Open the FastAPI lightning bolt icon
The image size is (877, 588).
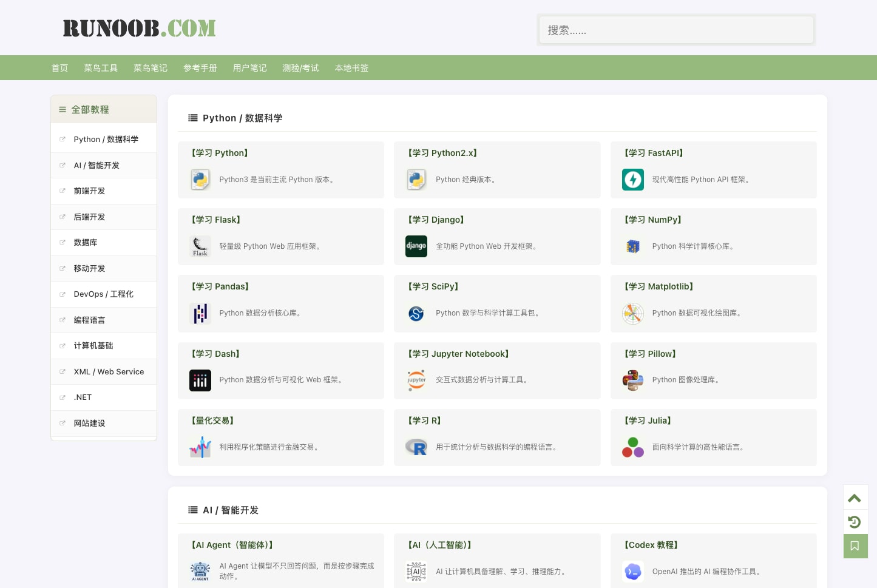pos(633,180)
